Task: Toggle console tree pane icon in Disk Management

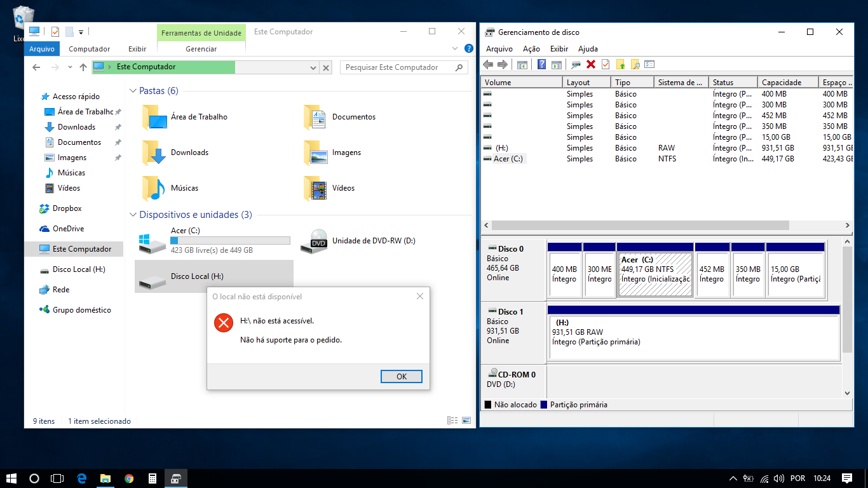Action: (522, 64)
